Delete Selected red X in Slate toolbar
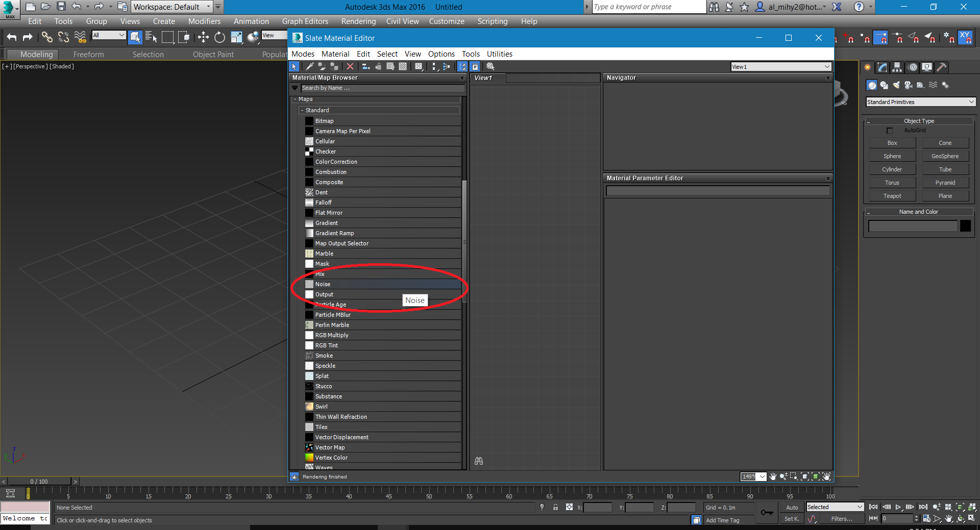Image resolution: width=980 pixels, height=530 pixels. [x=350, y=66]
